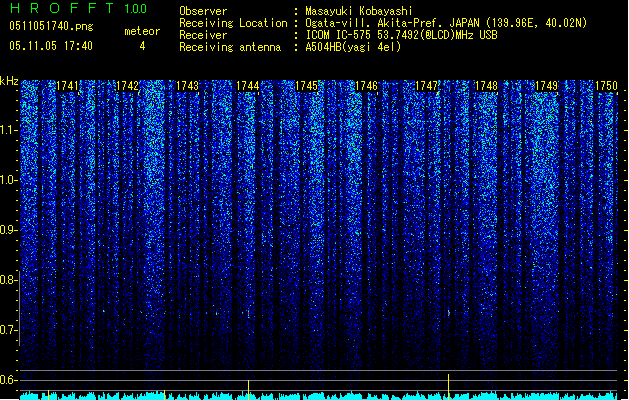The image size is (629, 400).
Task: Click the 1748 time marker
Action: (x=486, y=86)
